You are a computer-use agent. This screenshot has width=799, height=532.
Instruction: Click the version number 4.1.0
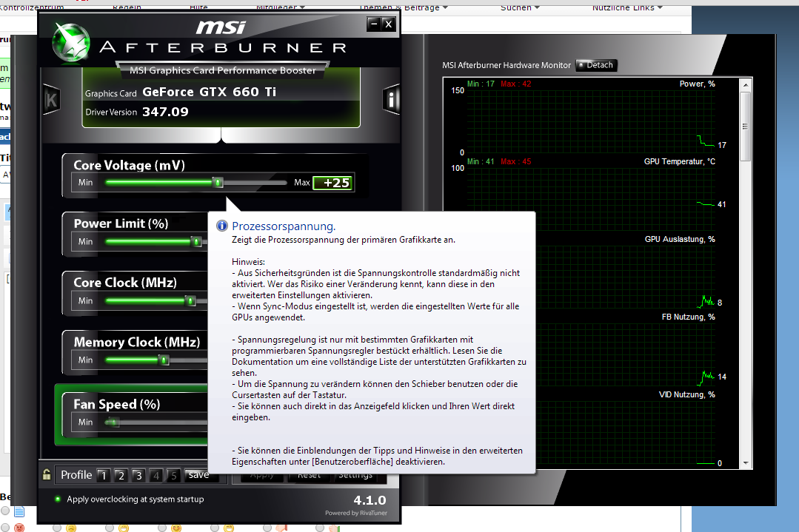pyautogui.click(x=370, y=500)
